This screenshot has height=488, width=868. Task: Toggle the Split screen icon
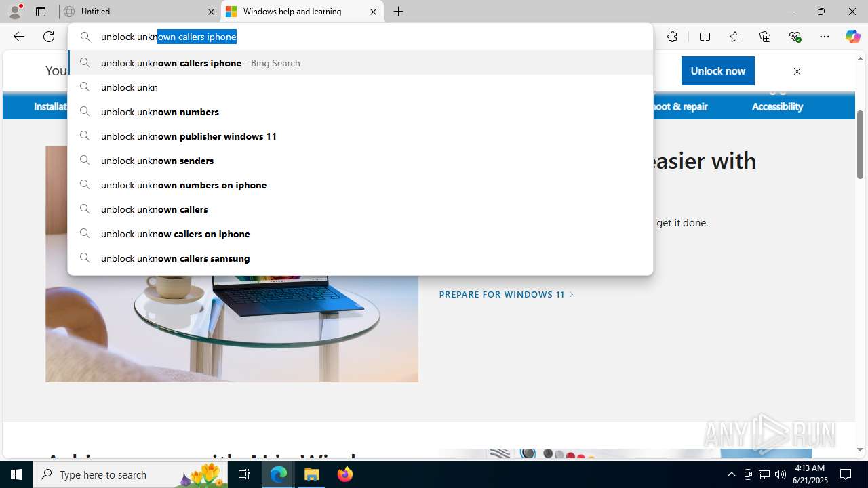[705, 37]
